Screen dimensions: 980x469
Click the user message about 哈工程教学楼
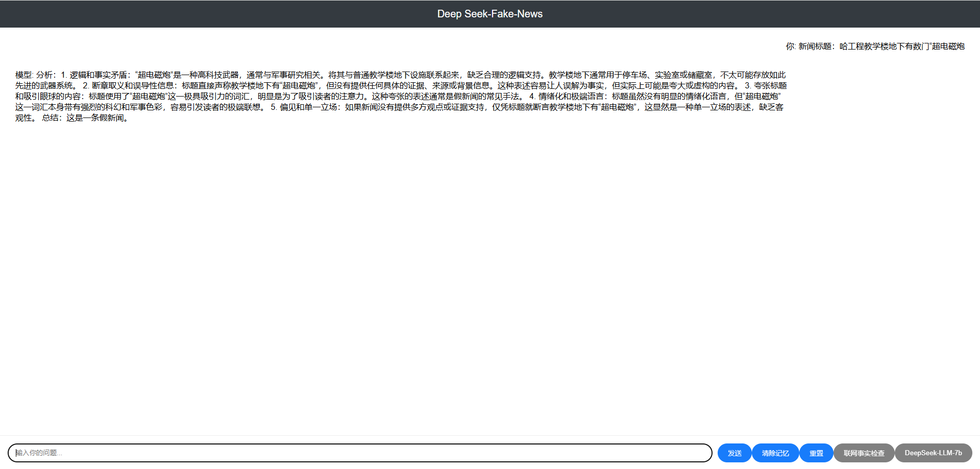pos(875,46)
